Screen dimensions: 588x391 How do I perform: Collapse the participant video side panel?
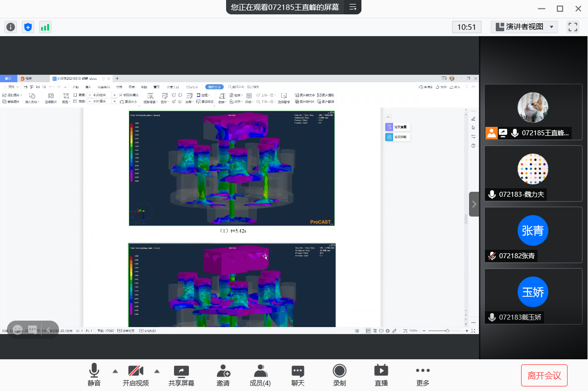point(474,204)
